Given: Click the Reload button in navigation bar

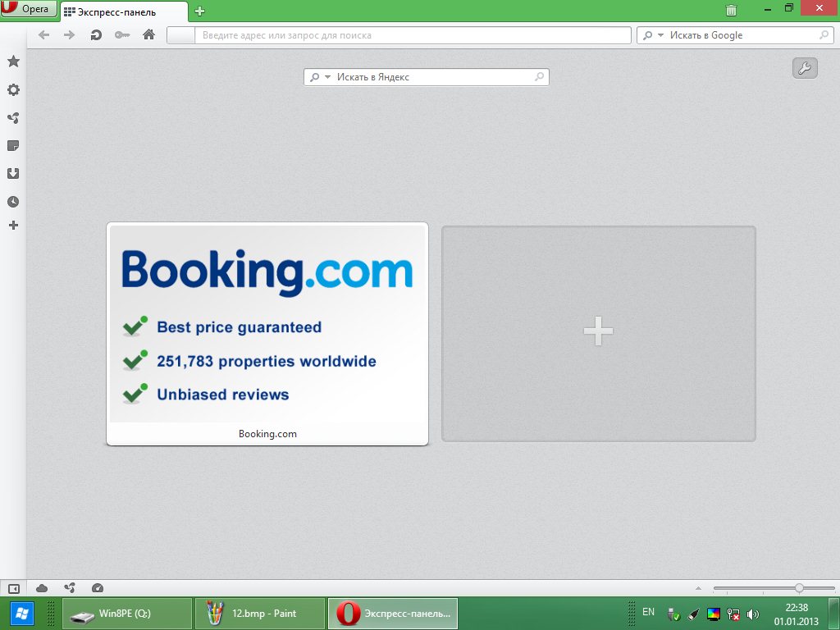Looking at the screenshot, I should (x=96, y=35).
